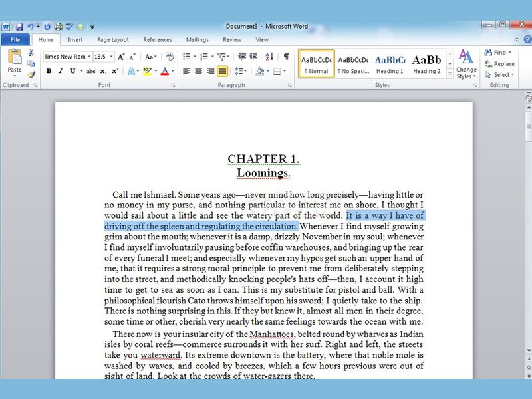Switch to the Insert tab
Viewport: 532px width, 399px height.
(75, 40)
